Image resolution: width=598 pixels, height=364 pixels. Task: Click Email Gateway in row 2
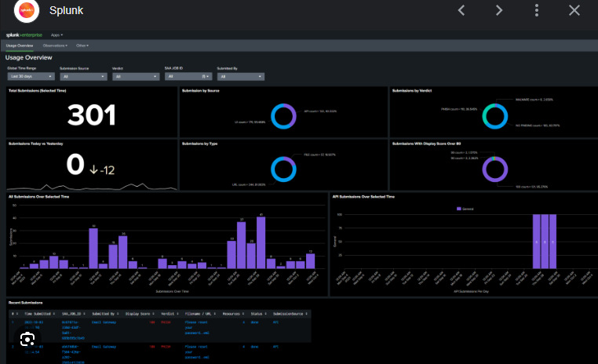[104, 347]
